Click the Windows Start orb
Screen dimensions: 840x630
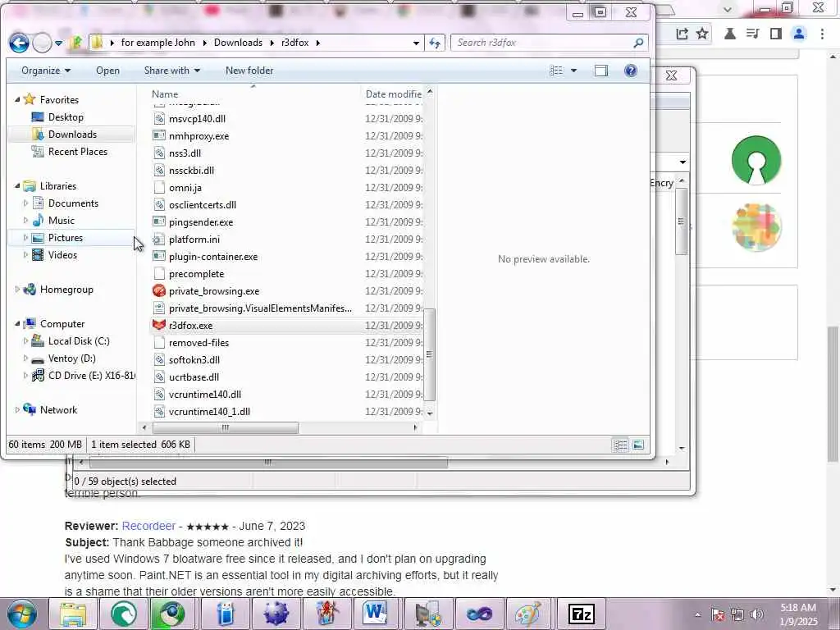[x=22, y=614]
